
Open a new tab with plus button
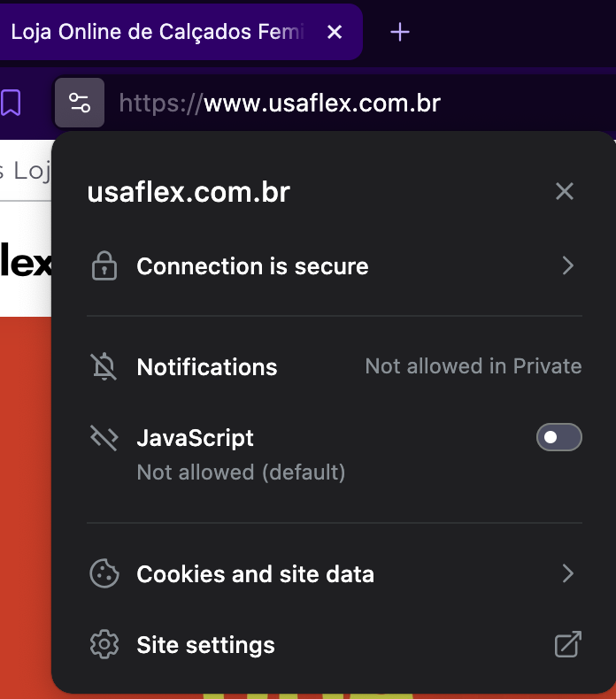pyautogui.click(x=400, y=33)
